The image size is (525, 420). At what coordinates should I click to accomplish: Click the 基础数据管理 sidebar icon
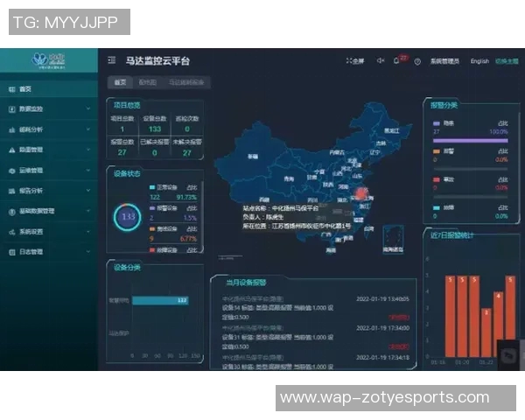pyautogui.click(x=11, y=212)
